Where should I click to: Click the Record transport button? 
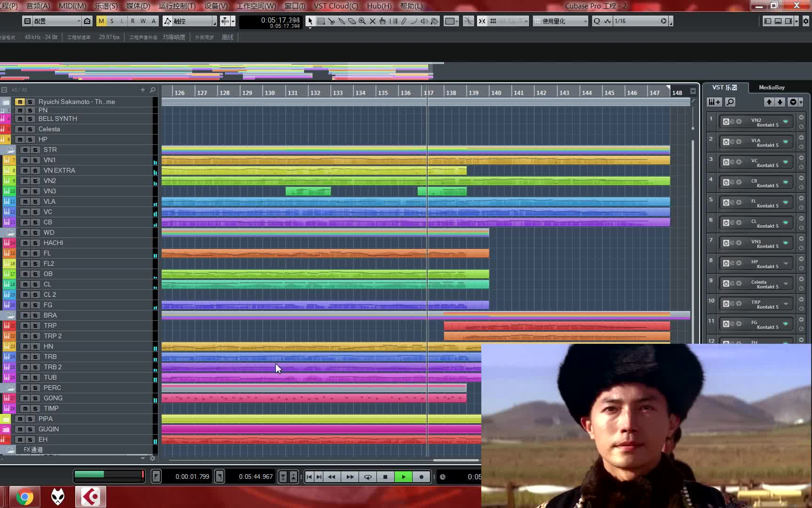pos(422,476)
